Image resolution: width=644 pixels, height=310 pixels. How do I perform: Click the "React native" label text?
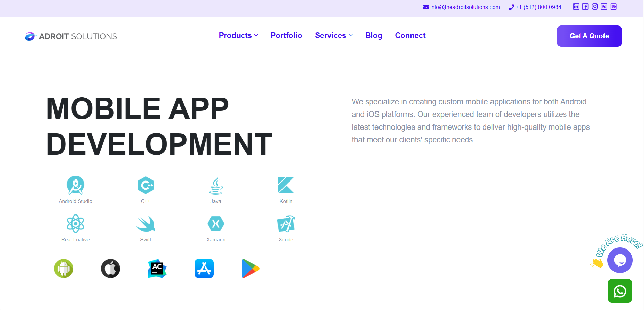[x=76, y=240]
